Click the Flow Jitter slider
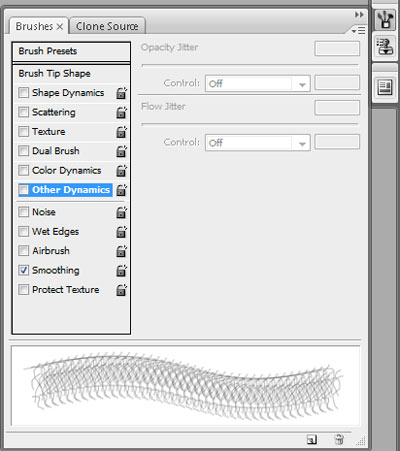This screenshot has height=451, width=400. [x=250, y=125]
